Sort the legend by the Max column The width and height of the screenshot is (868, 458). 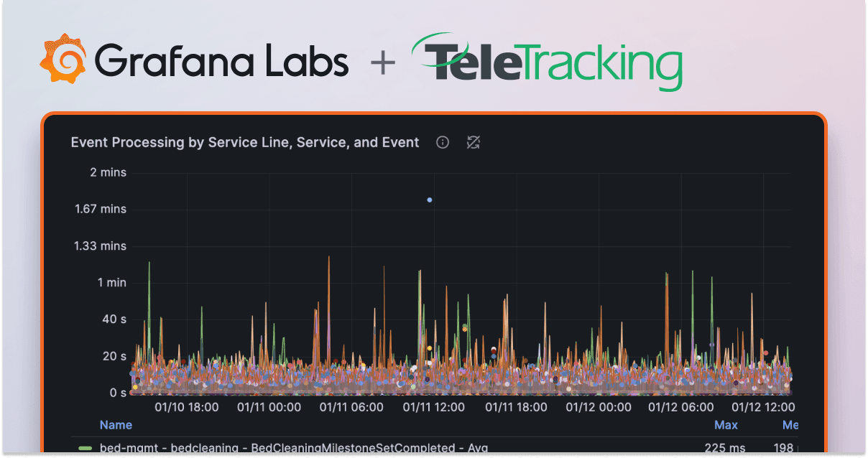726,424
